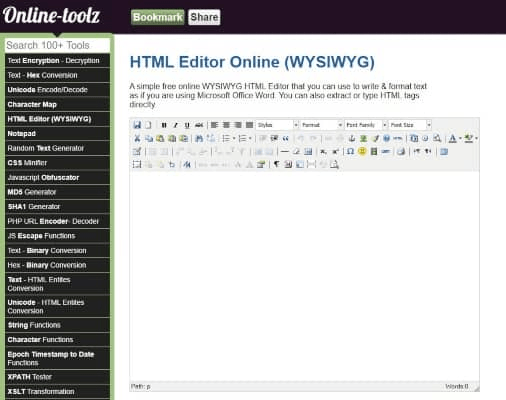
Task: Click the Insert time clock icon
Action: pos(425,138)
